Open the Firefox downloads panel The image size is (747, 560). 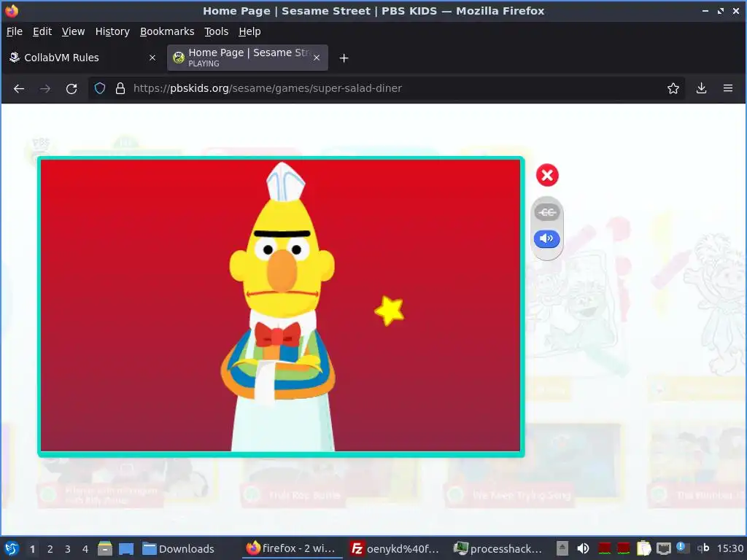pyautogui.click(x=701, y=88)
